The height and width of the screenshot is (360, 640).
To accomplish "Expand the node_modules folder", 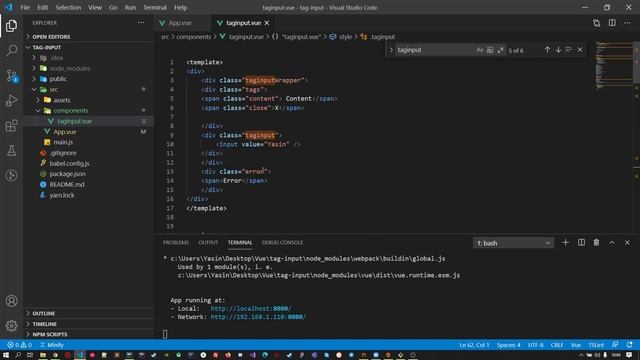I will (69, 68).
